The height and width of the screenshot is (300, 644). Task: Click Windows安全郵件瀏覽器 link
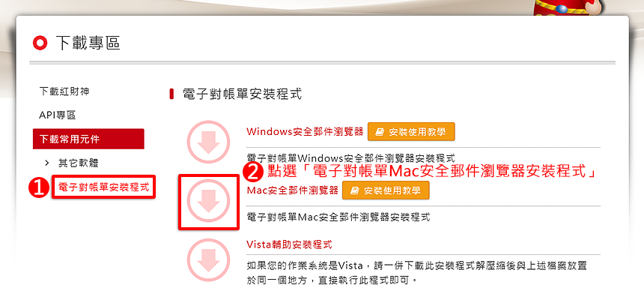pos(306,132)
